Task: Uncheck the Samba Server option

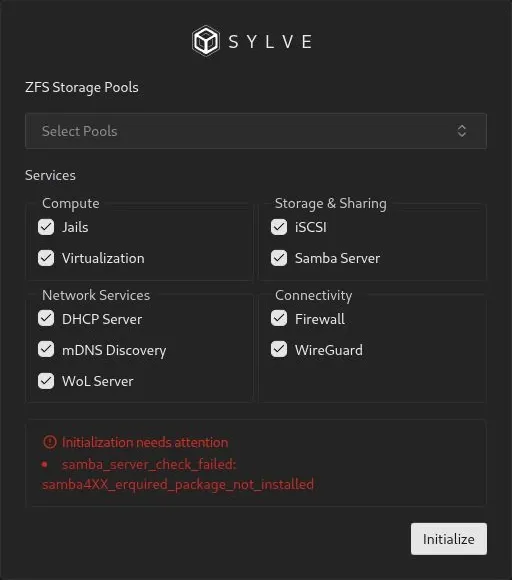Action: coord(279,258)
